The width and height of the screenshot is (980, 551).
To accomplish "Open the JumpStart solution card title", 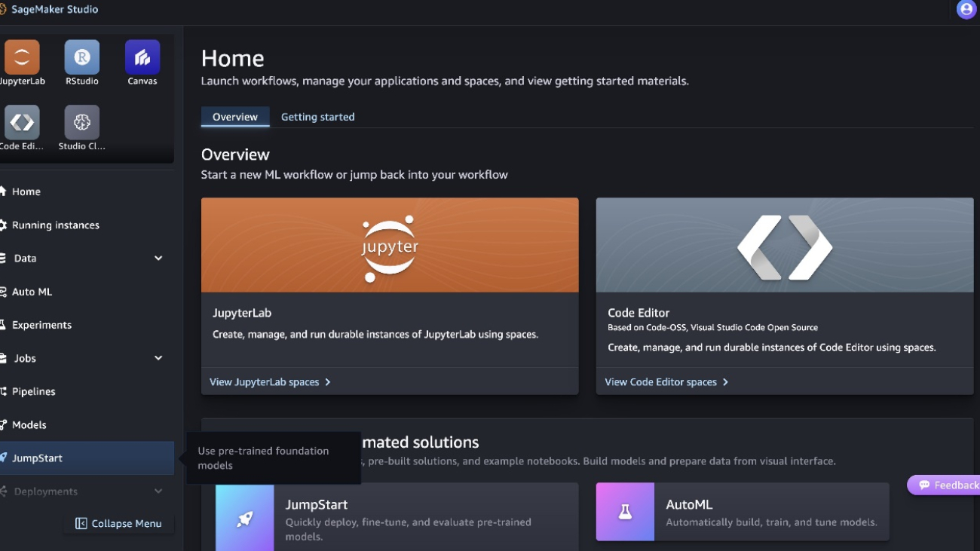I will (x=317, y=504).
